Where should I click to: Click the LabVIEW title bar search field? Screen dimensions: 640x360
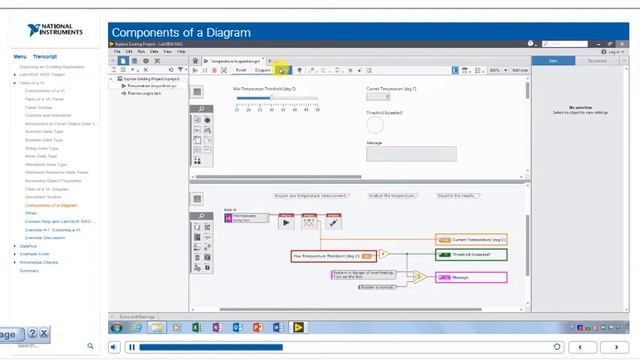[565, 44]
